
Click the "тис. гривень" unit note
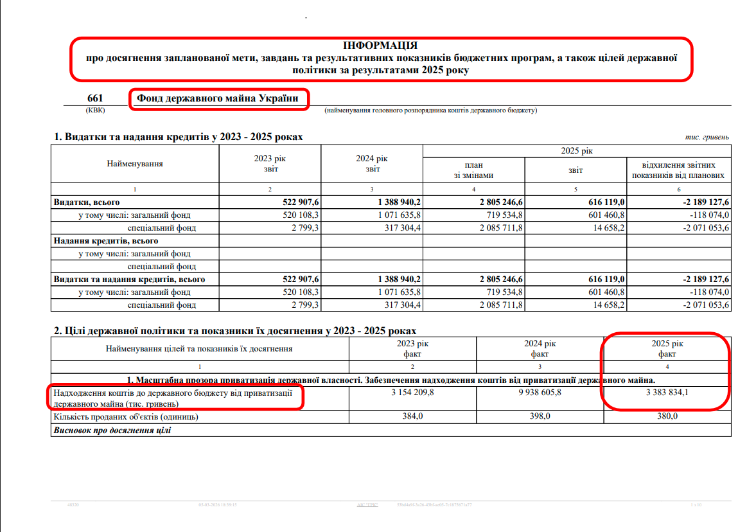coord(707,137)
